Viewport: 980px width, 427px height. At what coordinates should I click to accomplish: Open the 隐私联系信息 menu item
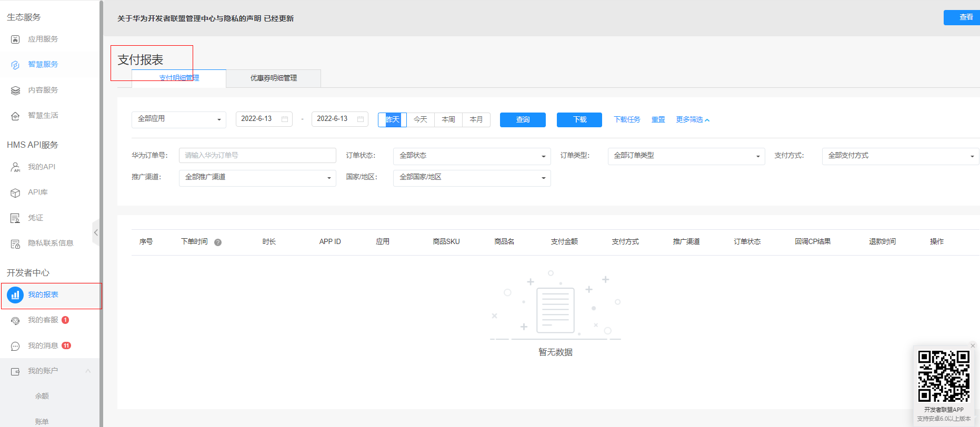point(51,243)
